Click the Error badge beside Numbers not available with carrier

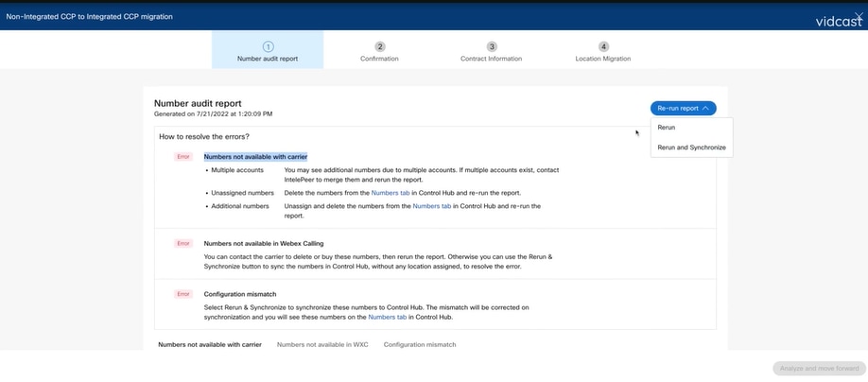183,157
